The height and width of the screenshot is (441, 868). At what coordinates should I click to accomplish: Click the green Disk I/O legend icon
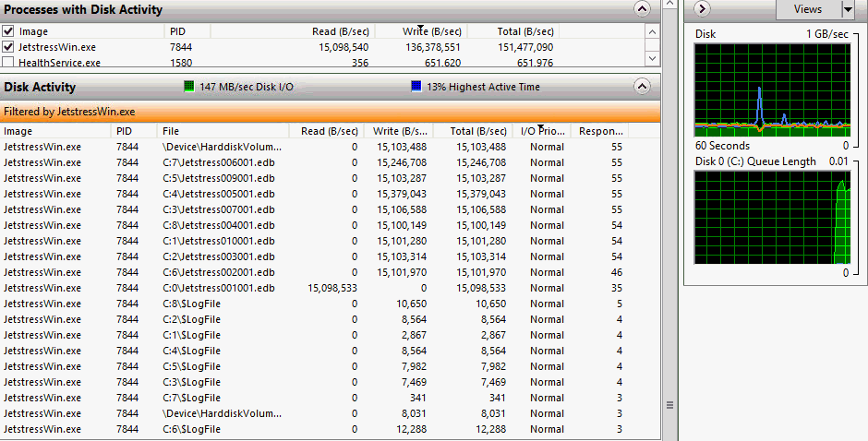point(188,87)
